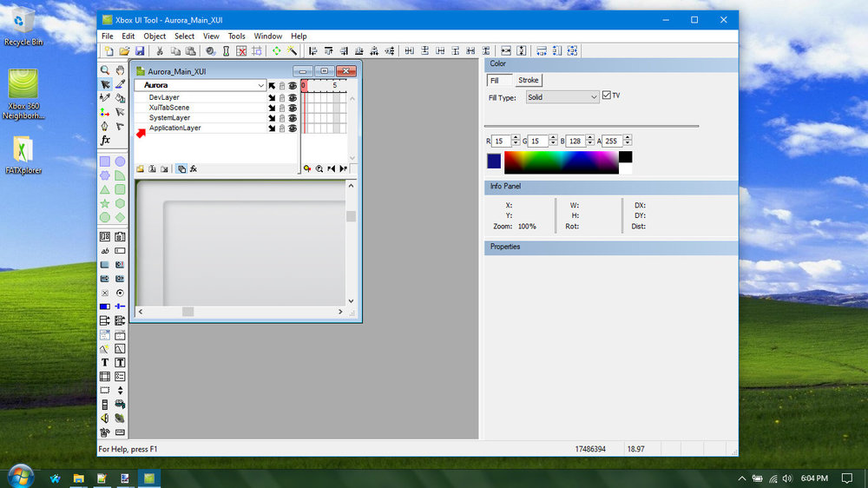Image resolution: width=868 pixels, height=488 pixels.
Task: Click arrow icon beside SystemLayer row
Action: point(272,118)
